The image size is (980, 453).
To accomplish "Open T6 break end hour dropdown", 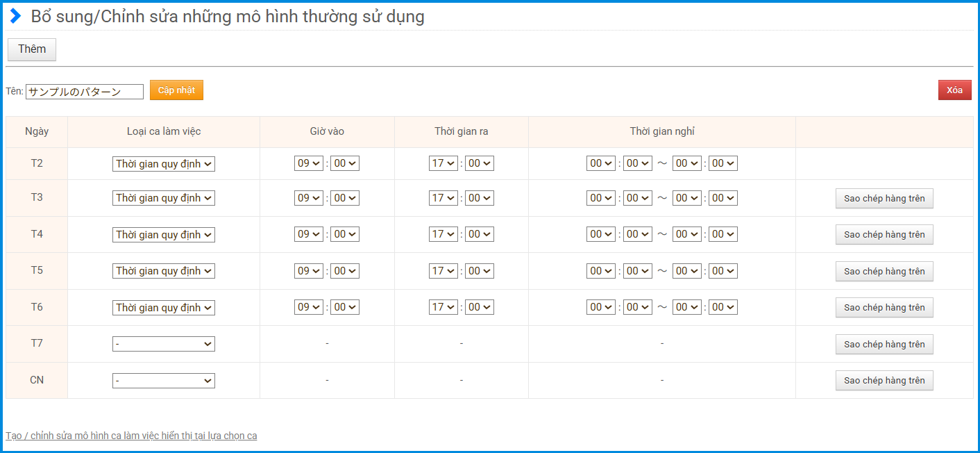I will (x=686, y=308).
